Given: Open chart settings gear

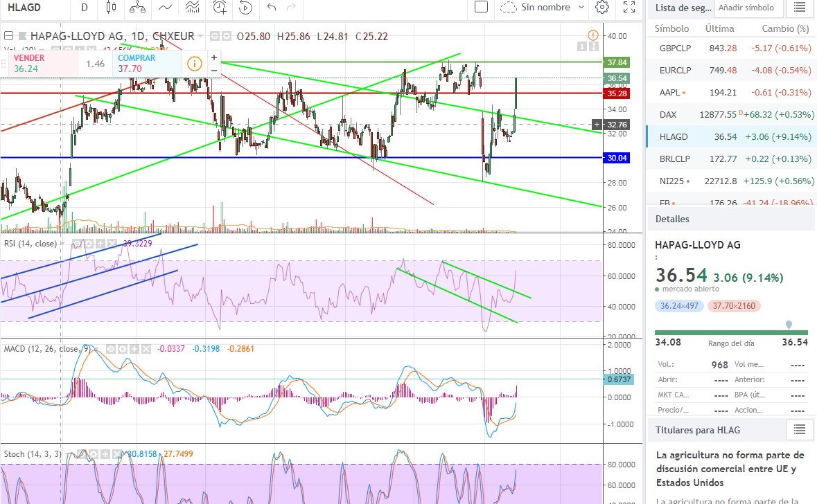Looking at the screenshot, I should pyautogui.click(x=601, y=7).
